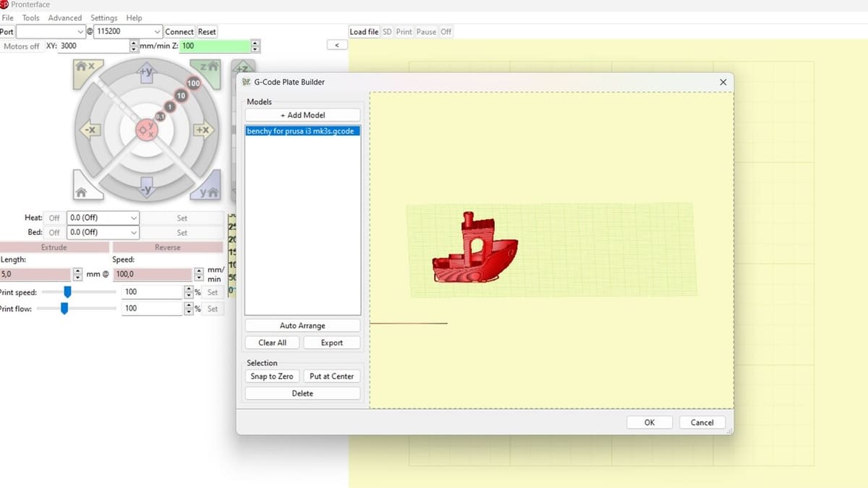The image size is (868, 488).
Task: Select the 10 mm jog step marker
Action: click(x=182, y=95)
